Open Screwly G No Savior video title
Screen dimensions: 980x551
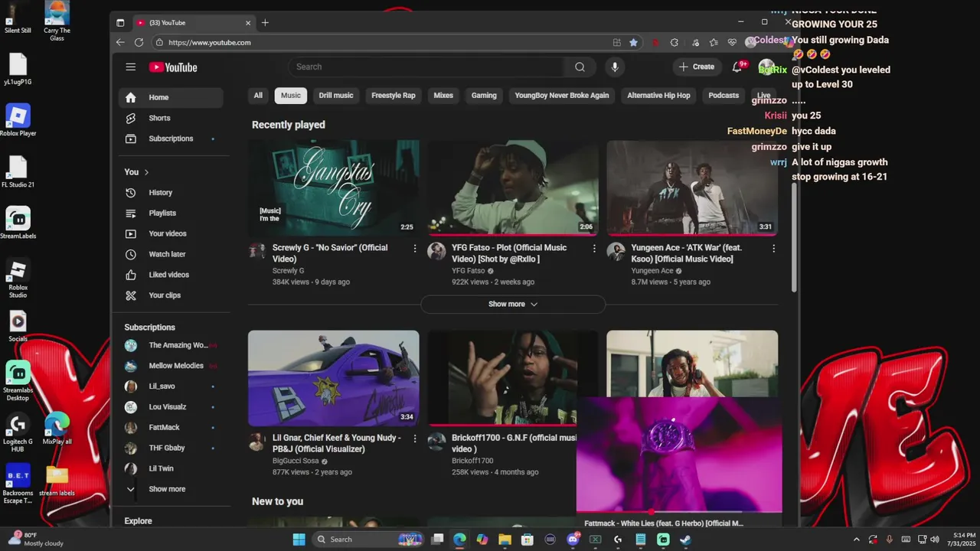coord(330,253)
